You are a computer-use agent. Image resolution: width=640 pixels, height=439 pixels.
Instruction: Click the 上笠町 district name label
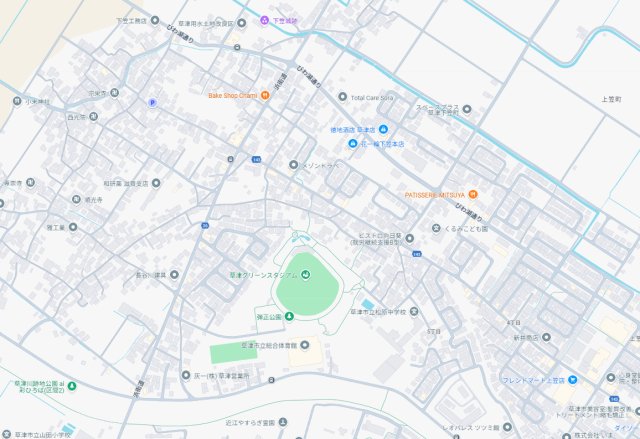(x=611, y=100)
